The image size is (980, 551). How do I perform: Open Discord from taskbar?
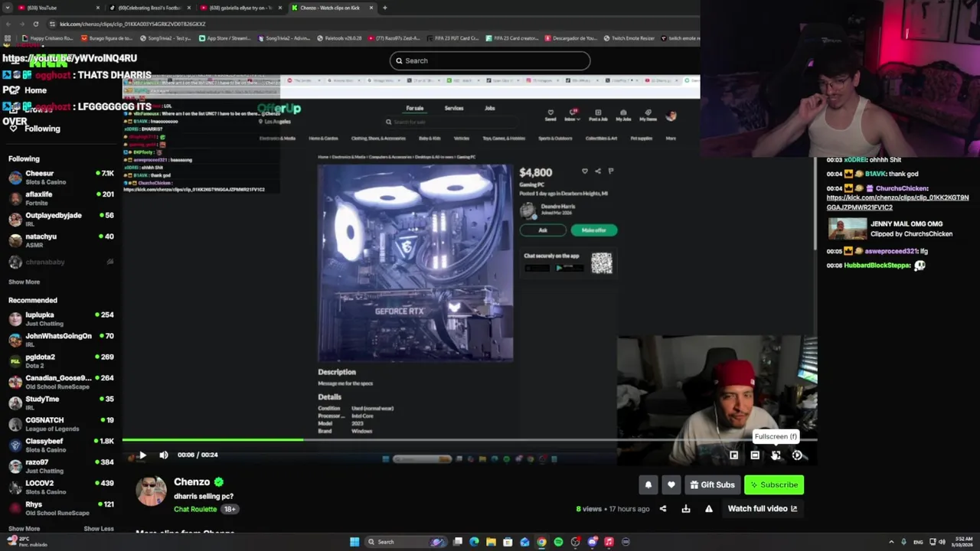click(592, 542)
